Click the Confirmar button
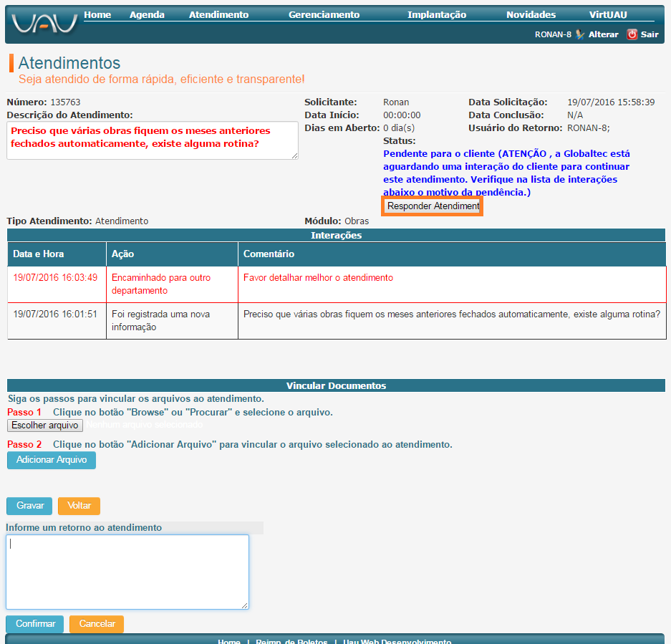 point(35,624)
